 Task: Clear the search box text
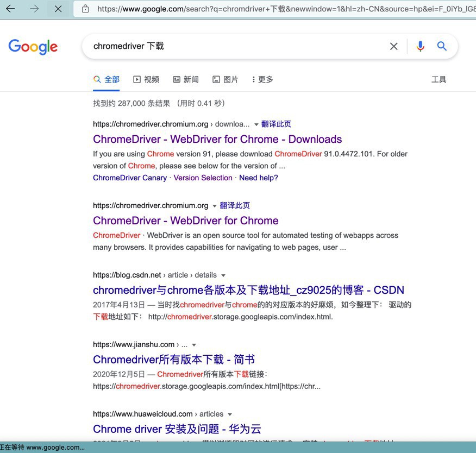(394, 46)
